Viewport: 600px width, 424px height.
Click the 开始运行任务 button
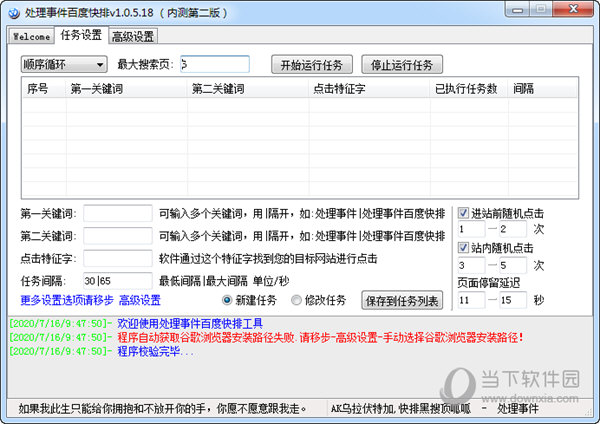(x=312, y=65)
